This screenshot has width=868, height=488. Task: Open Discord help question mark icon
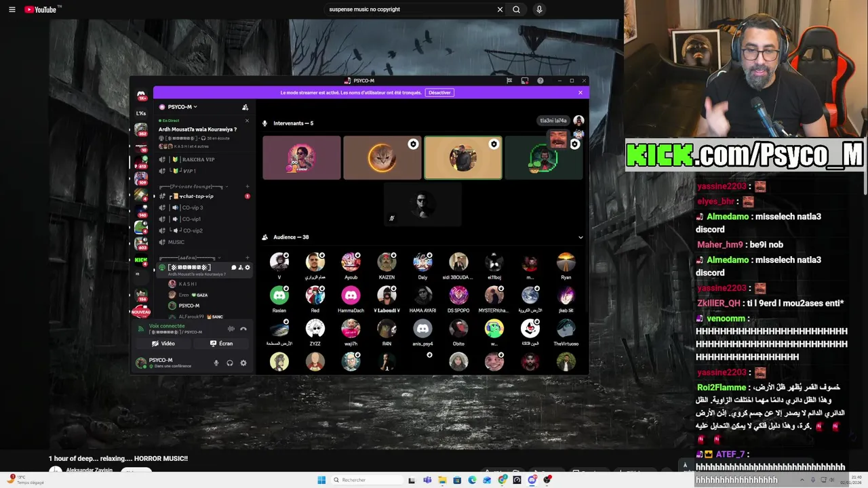click(540, 81)
